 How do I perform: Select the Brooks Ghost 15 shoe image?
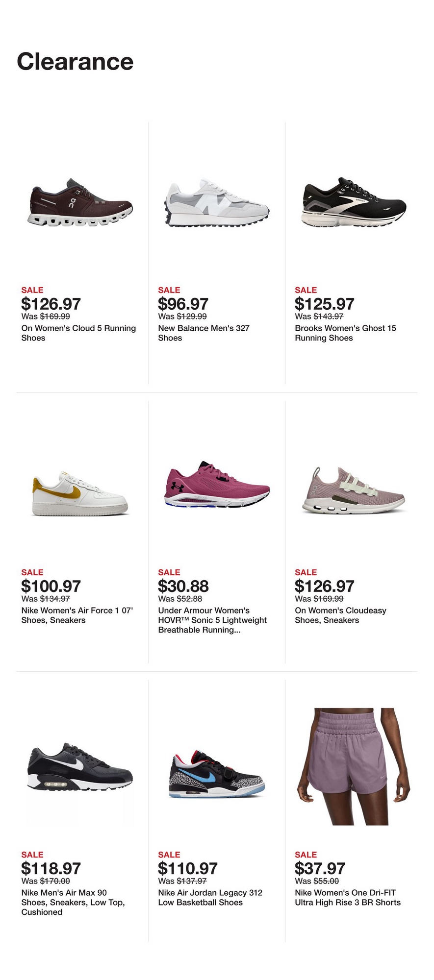(x=354, y=203)
